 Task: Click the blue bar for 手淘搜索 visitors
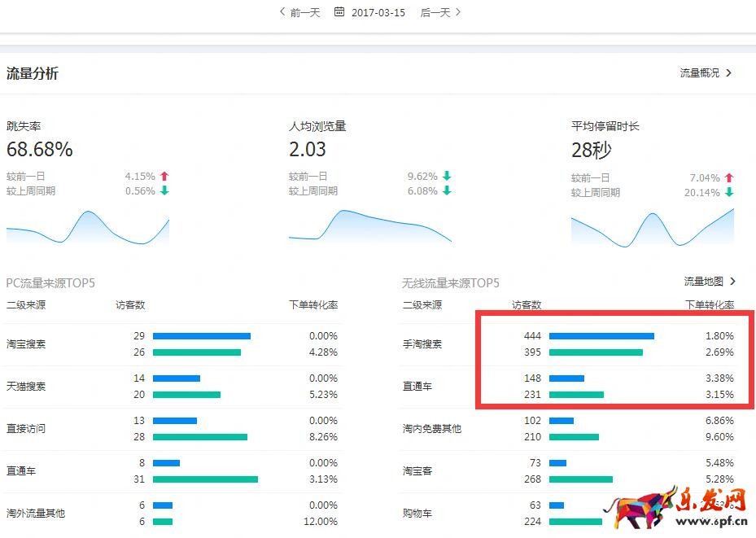click(601, 336)
